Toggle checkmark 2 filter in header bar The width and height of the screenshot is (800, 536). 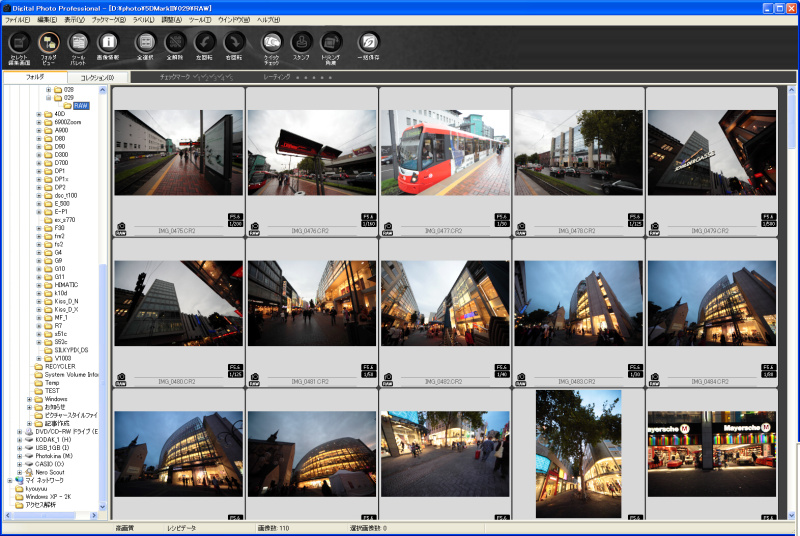pos(204,78)
